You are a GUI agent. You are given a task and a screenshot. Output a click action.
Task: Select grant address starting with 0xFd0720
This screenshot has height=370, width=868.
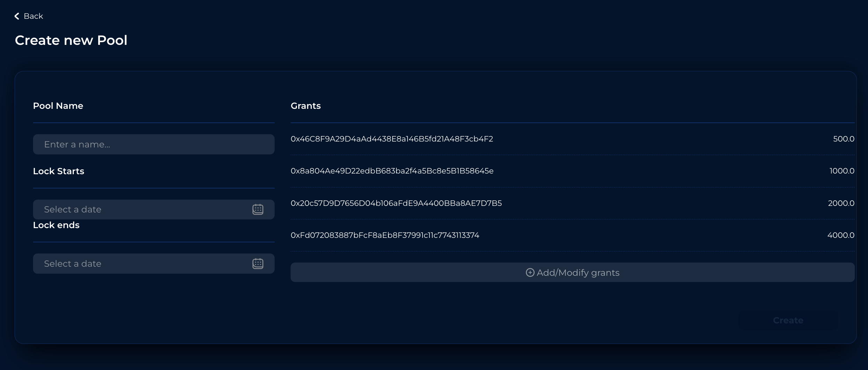coord(385,235)
